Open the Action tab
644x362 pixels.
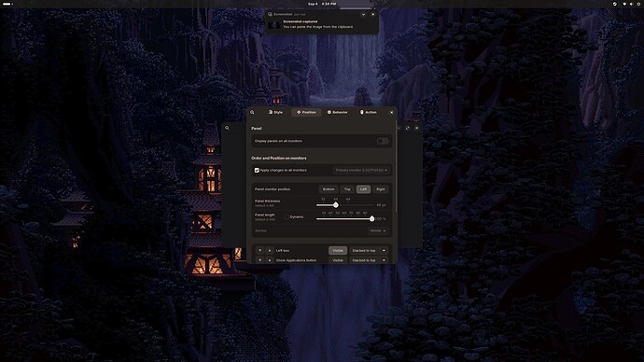[x=368, y=113]
